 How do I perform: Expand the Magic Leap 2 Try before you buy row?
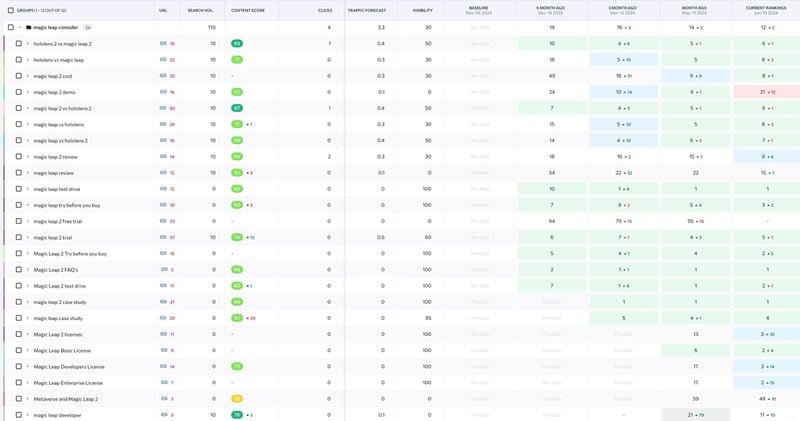[x=28, y=253]
